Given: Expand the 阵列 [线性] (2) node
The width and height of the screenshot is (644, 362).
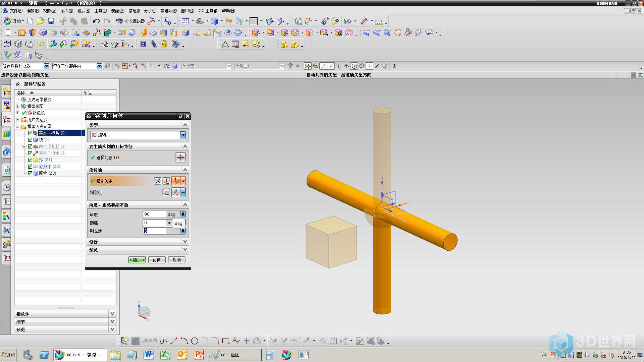Looking at the screenshot, I should coord(24,146).
